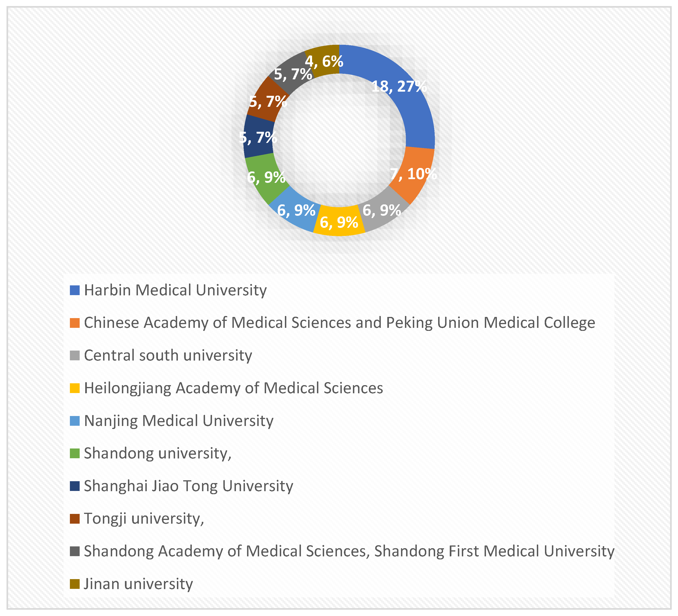Select the brown Tongji university legend swatch
Screen dimensions: 678x616
(75, 519)
